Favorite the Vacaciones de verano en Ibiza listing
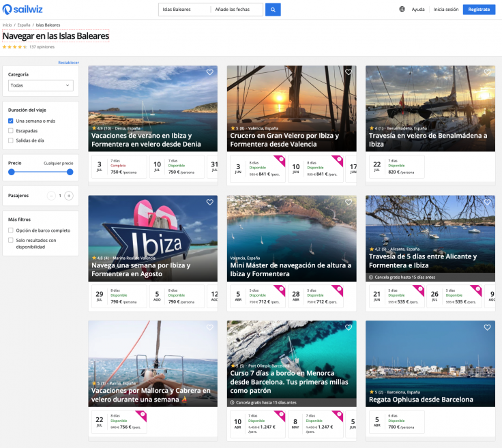The width and height of the screenshot is (502, 448). (x=209, y=72)
